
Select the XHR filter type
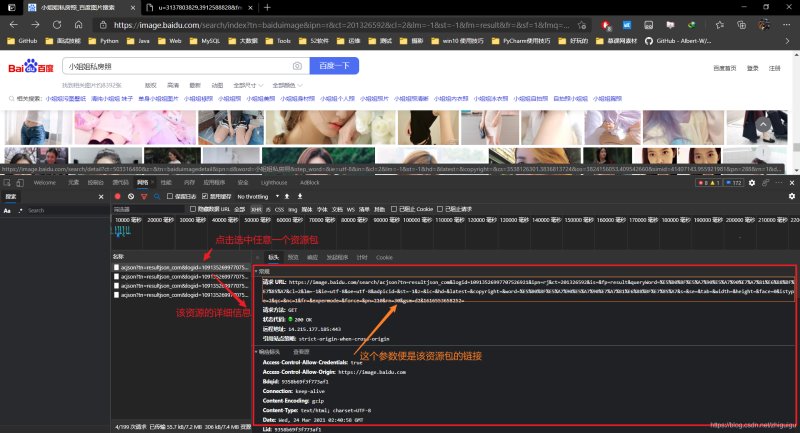(283, 209)
